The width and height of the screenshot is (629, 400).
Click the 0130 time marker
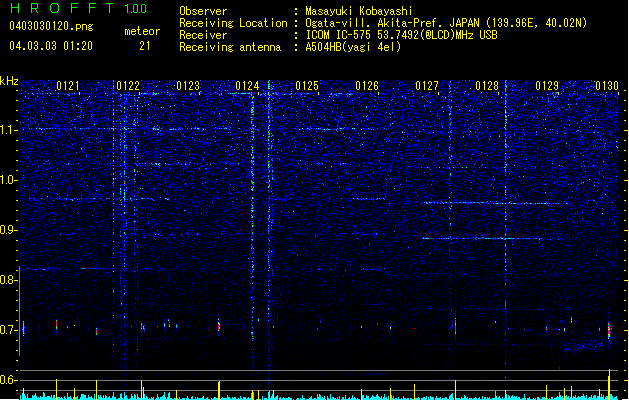click(607, 86)
